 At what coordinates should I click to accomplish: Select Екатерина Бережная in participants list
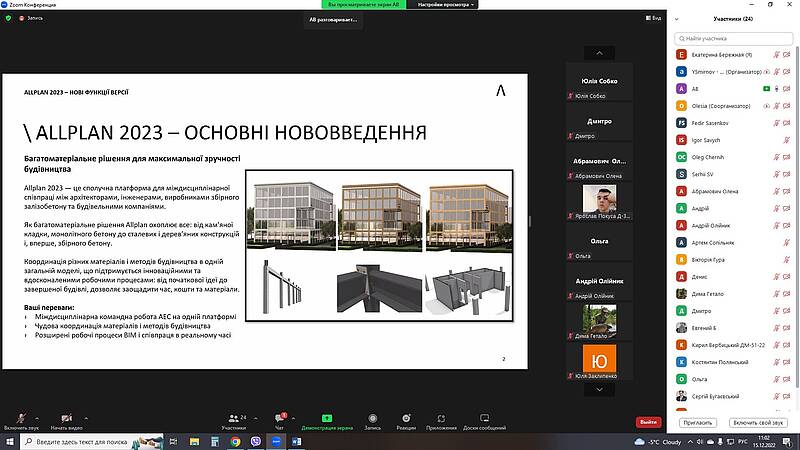coord(733,55)
